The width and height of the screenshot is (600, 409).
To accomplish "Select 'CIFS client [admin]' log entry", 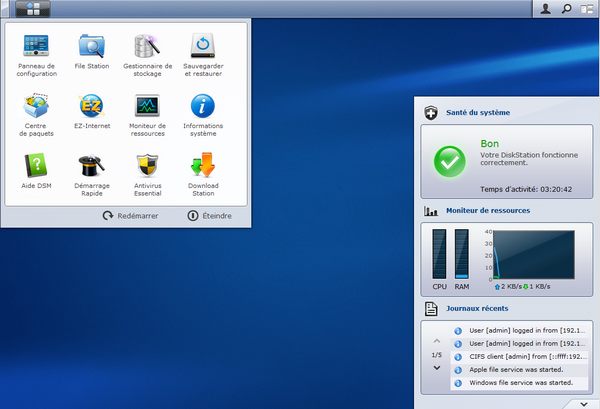I will tap(519, 357).
